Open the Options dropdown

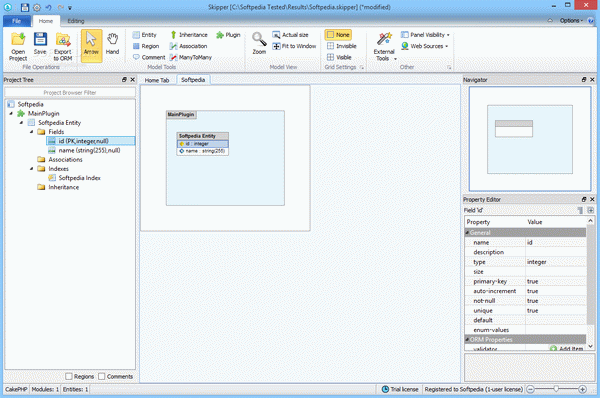(571, 21)
